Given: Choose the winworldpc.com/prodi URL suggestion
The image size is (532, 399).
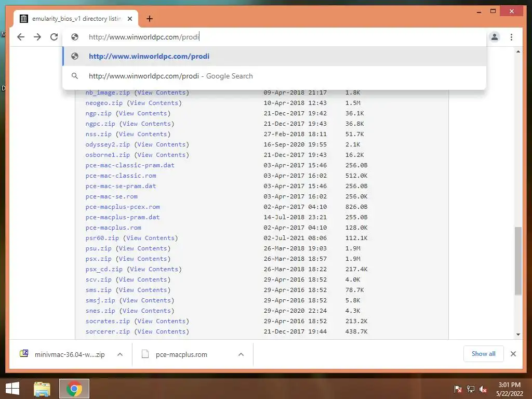Looking at the screenshot, I should click(x=274, y=56).
